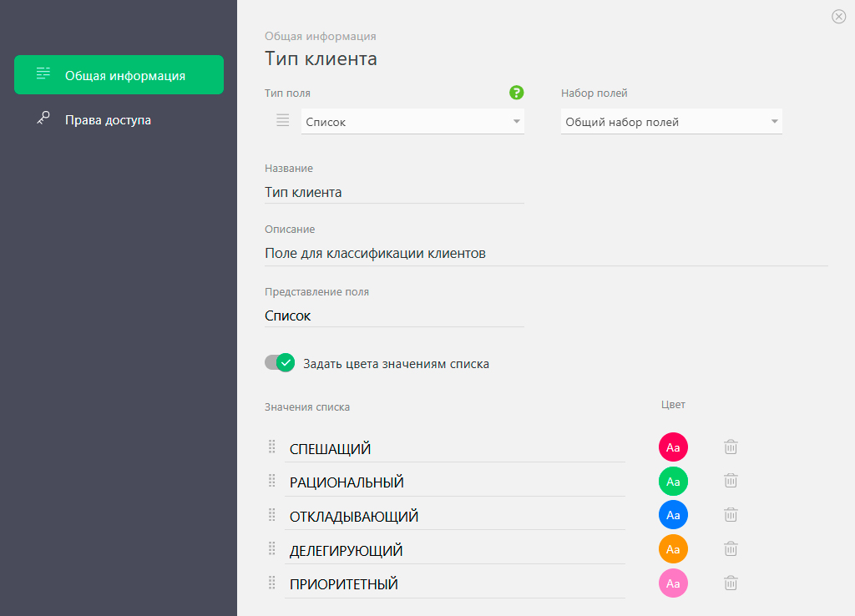
Task: Expand the Набор полей dropdown
Action: pyautogui.click(x=671, y=122)
